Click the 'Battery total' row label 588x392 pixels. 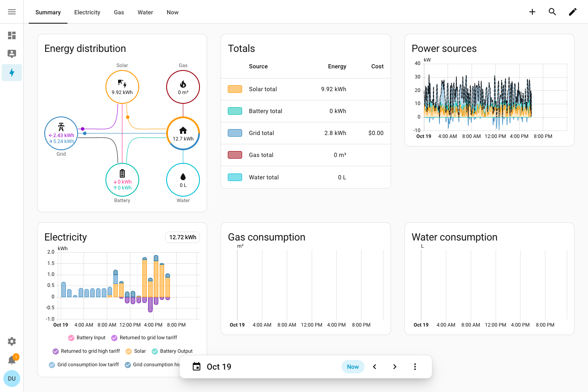point(265,111)
